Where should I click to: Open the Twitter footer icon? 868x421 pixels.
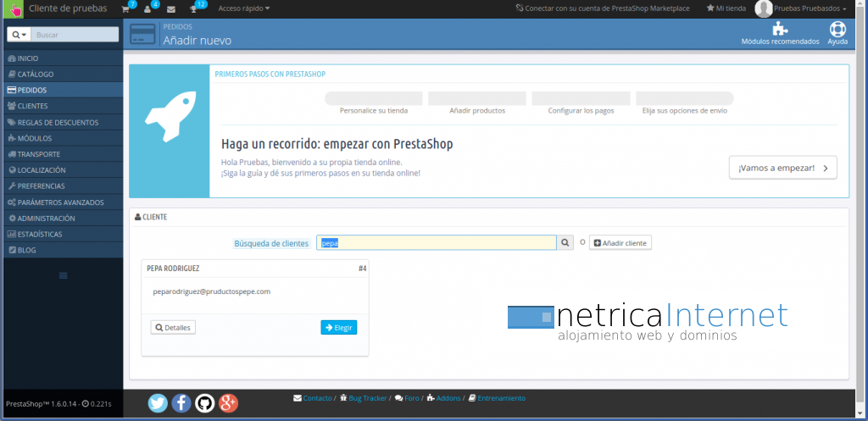pyautogui.click(x=158, y=403)
